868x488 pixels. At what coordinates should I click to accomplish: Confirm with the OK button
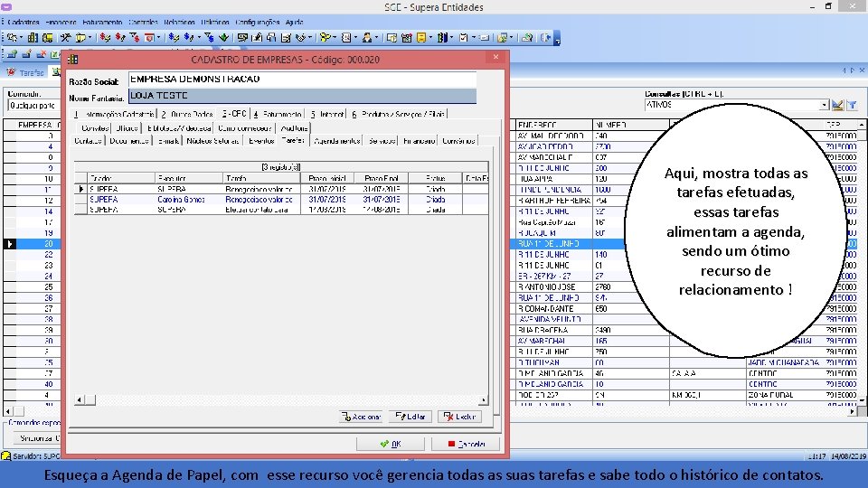click(x=391, y=444)
